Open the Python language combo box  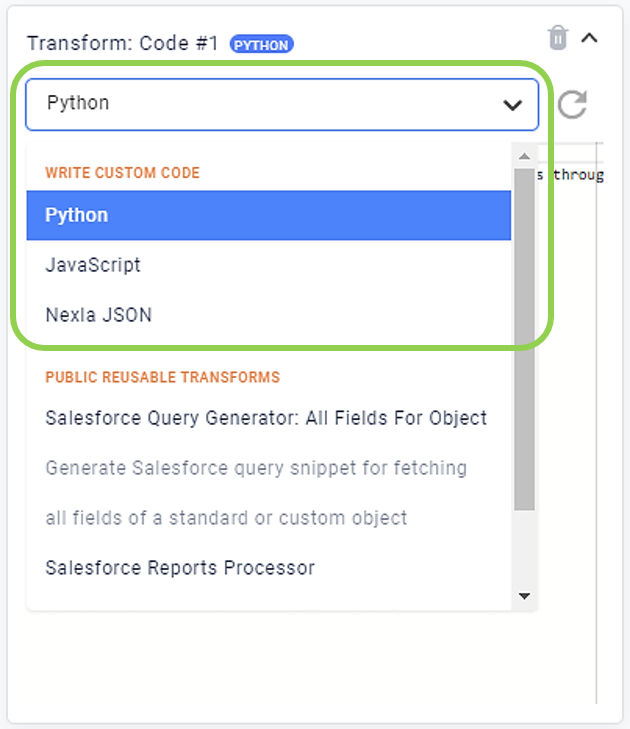pos(282,104)
